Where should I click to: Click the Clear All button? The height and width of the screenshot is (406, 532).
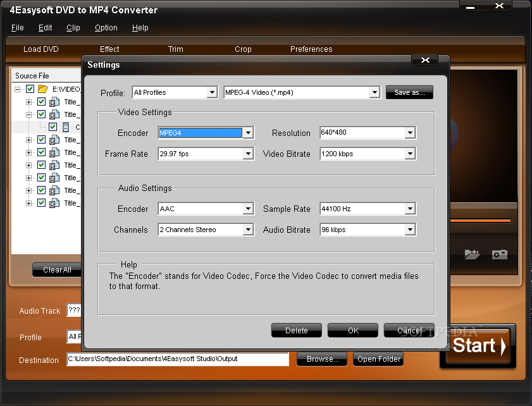tap(57, 270)
